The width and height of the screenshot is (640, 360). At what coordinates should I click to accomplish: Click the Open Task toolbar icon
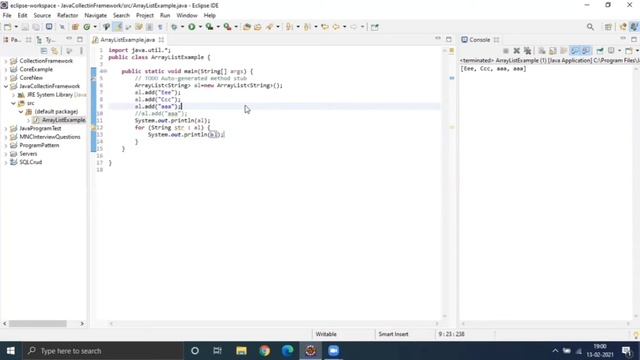(258, 27)
